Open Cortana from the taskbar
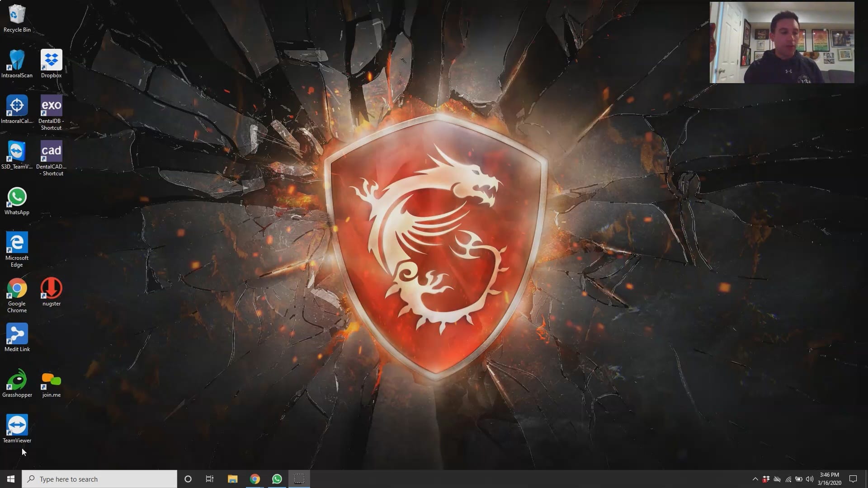This screenshot has height=488, width=868. tap(188, 479)
